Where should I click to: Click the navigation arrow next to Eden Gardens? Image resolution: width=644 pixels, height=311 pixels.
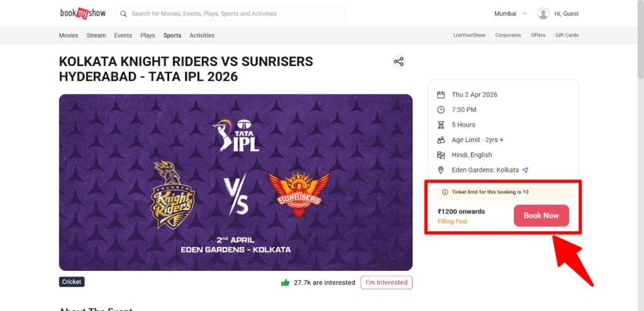tap(525, 170)
